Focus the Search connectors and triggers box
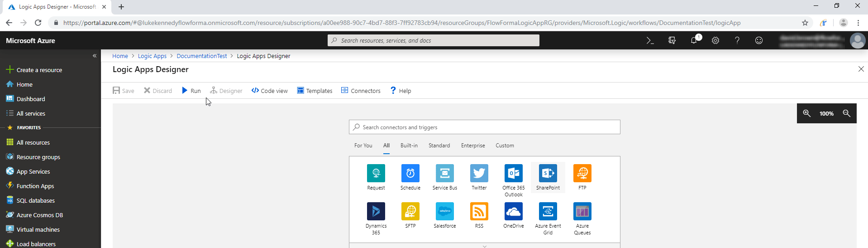 coord(485,127)
